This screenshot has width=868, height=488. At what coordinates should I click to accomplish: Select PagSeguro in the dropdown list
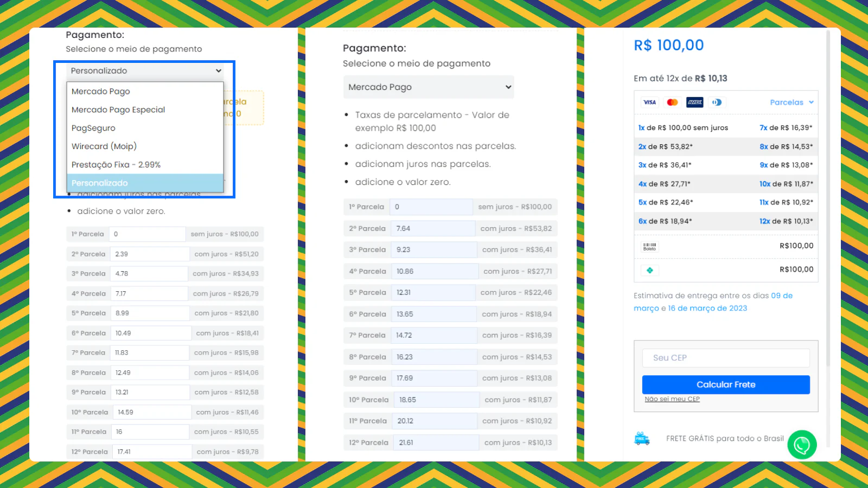(x=145, y=129)
